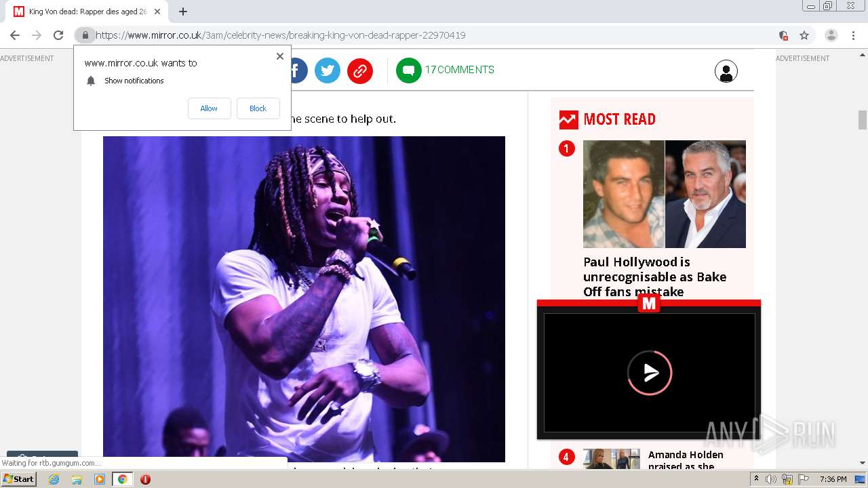The image size is (868, 488).
Task: Share the article on Twitter
Action: [328, 70]
